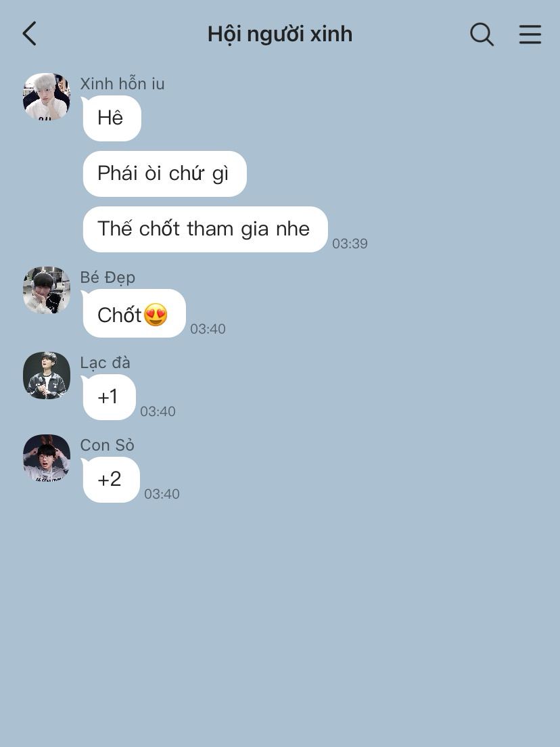560x747 pixels.
Task: Select the 'Hê' message bubble
Action: pyautogui.click(x=112, y=118)
